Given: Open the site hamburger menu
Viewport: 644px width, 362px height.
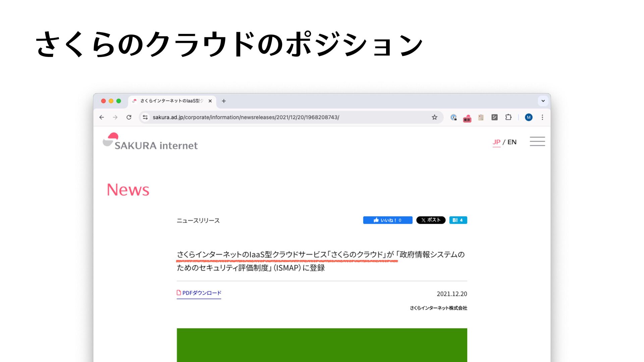Looking at the screenshot, I should click(537, 141).
